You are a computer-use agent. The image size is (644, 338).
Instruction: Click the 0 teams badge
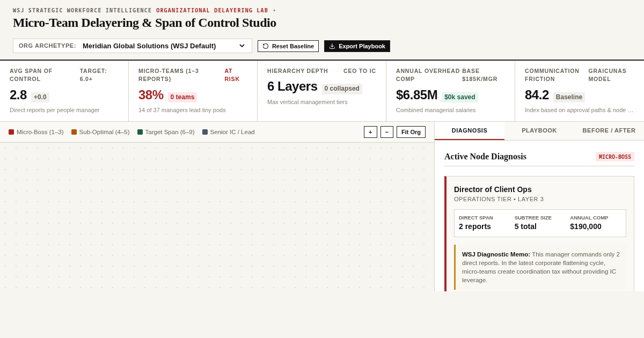(x=182, y=97)
